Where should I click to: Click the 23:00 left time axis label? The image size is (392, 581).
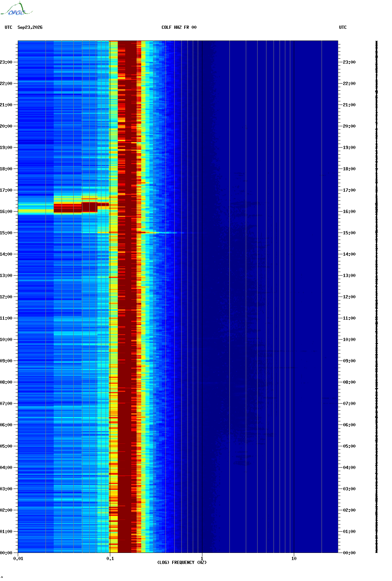(x=6, y=62)
